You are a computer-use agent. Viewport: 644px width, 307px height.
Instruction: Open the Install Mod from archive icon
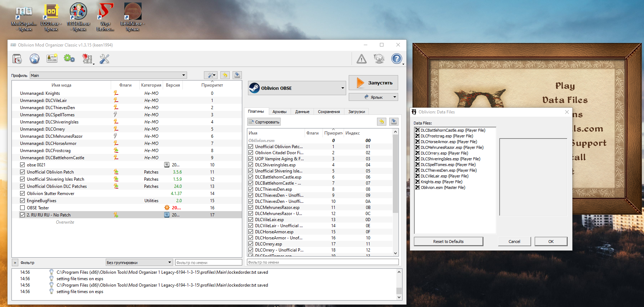click(x=17, y=59)
